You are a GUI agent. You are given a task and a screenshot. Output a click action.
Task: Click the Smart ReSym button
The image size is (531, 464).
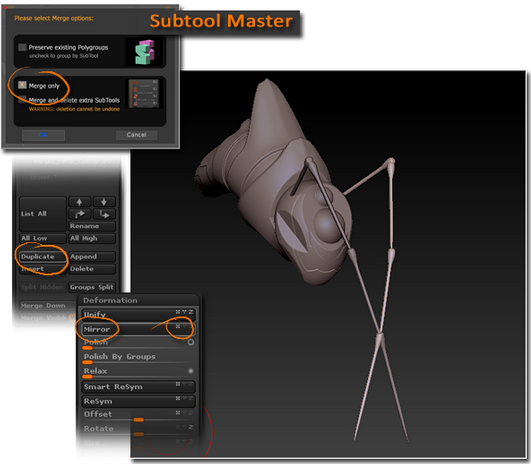click(x=138, y=387)
